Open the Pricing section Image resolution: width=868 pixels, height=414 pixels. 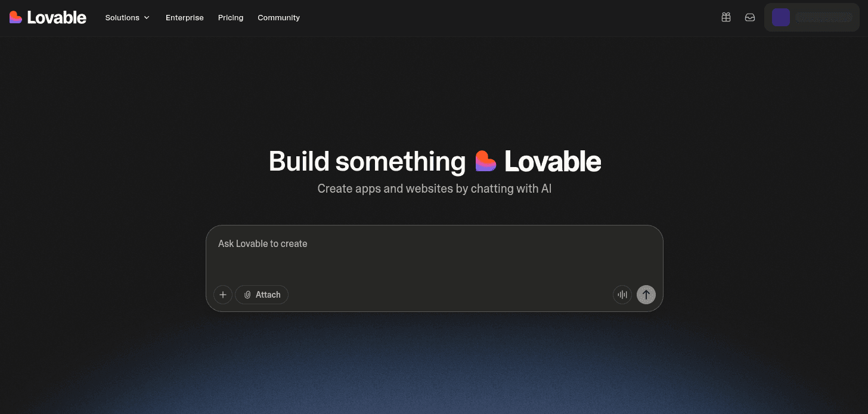coord(231,17)
